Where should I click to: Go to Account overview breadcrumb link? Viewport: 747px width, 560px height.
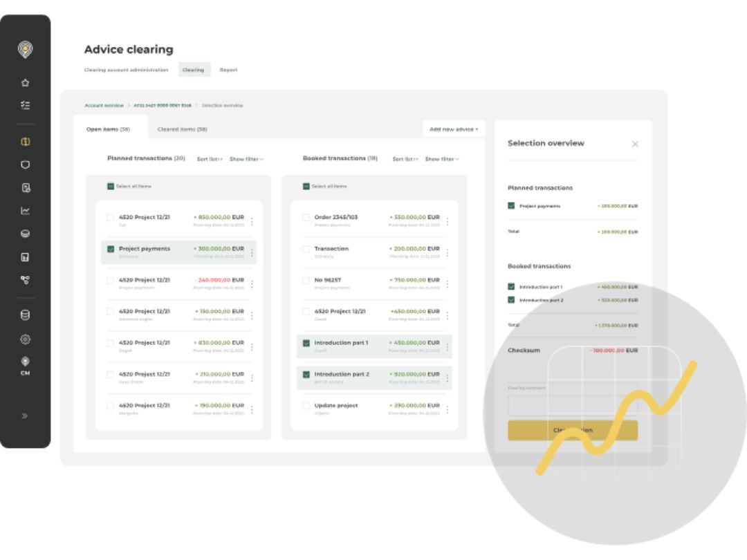tap(104, 105)
